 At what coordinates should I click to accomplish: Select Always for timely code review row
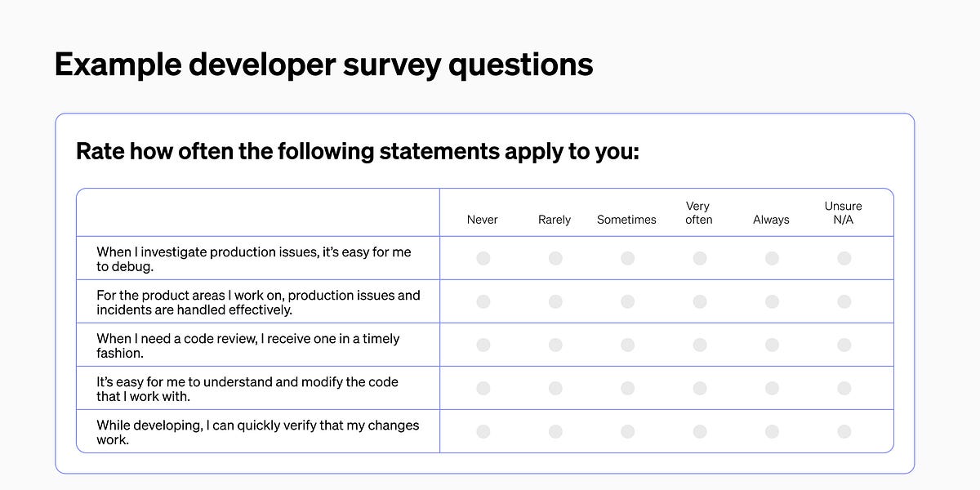click(x=772, y=345)
